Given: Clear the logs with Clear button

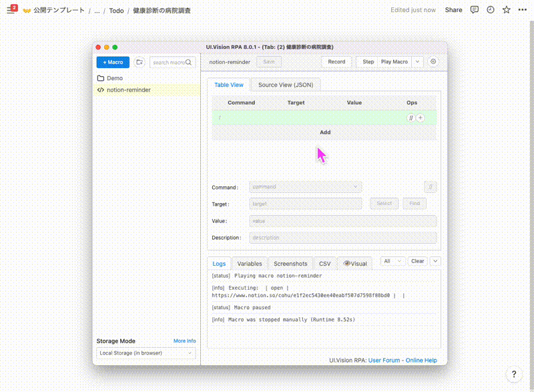Looking at the screenshot, I should [x=418, y=261].
